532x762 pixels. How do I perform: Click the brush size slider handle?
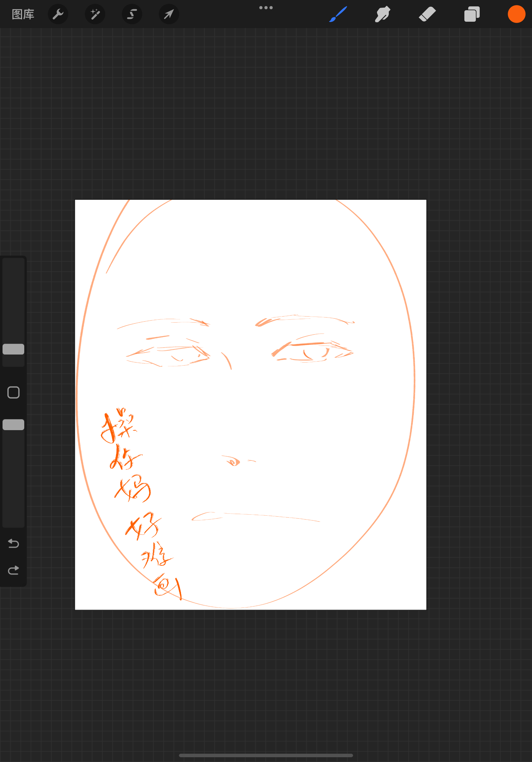[14, 349]
